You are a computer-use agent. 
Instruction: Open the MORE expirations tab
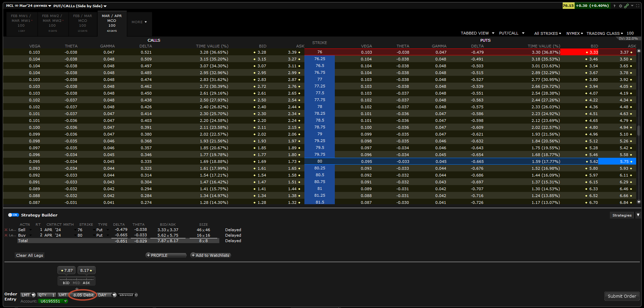pos(139,22)
